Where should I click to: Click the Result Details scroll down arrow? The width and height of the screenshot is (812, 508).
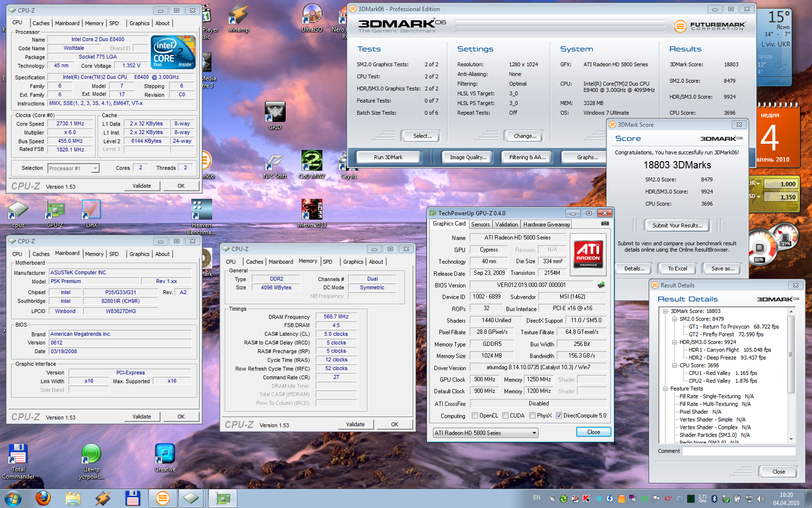791,439
